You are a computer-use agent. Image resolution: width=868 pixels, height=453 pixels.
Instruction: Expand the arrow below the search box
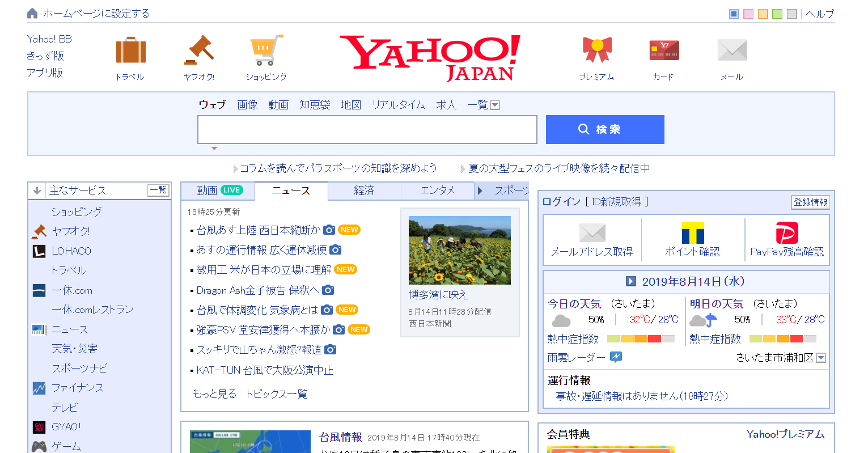click(214, 149)
